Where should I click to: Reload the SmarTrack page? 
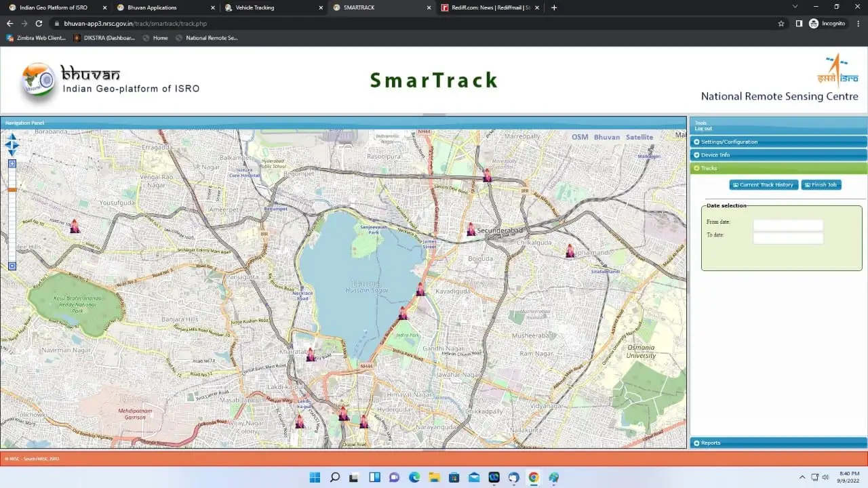(x=39, y=23)
